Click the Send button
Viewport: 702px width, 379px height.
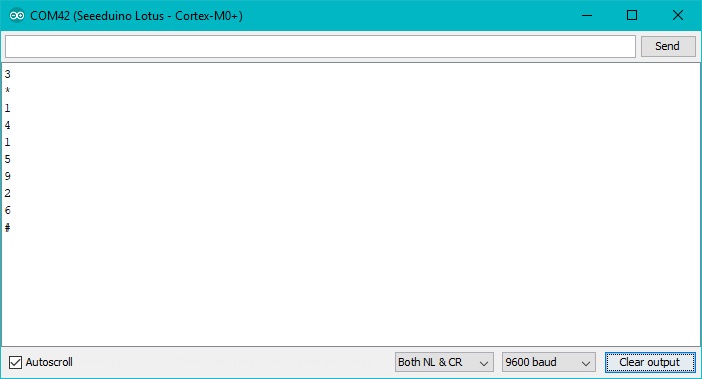[x=668, y=46]
